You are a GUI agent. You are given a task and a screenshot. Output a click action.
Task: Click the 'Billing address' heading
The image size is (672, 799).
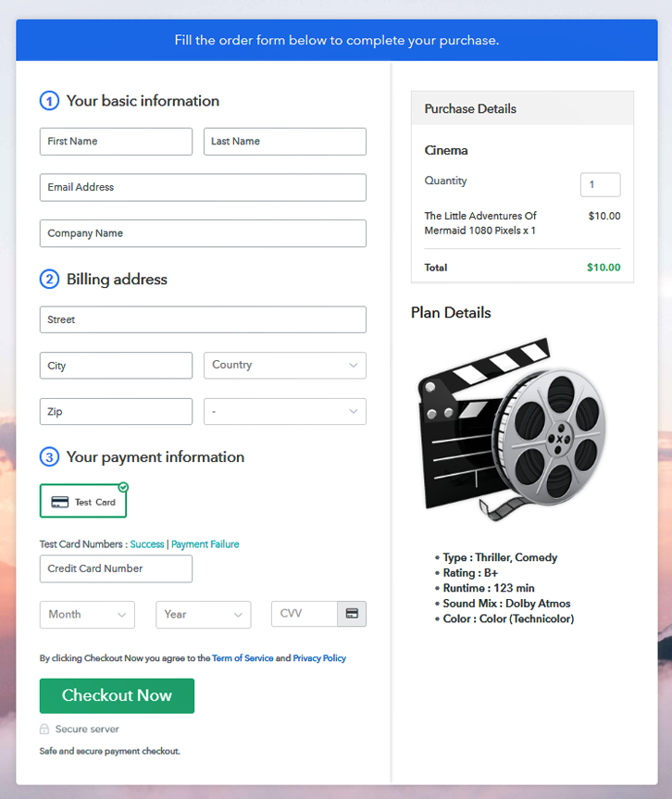(x=117, y=280)
